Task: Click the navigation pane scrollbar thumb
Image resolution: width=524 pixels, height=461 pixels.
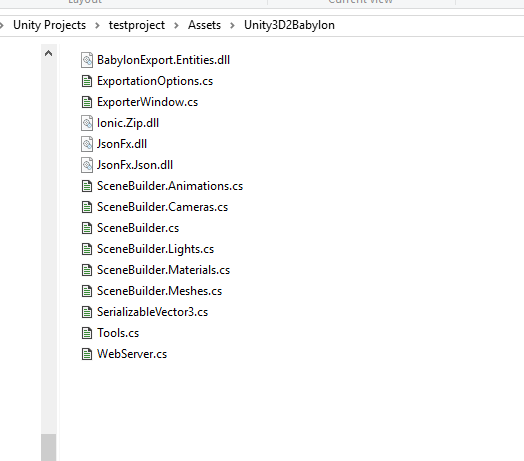Action: [x=48, y=447]
